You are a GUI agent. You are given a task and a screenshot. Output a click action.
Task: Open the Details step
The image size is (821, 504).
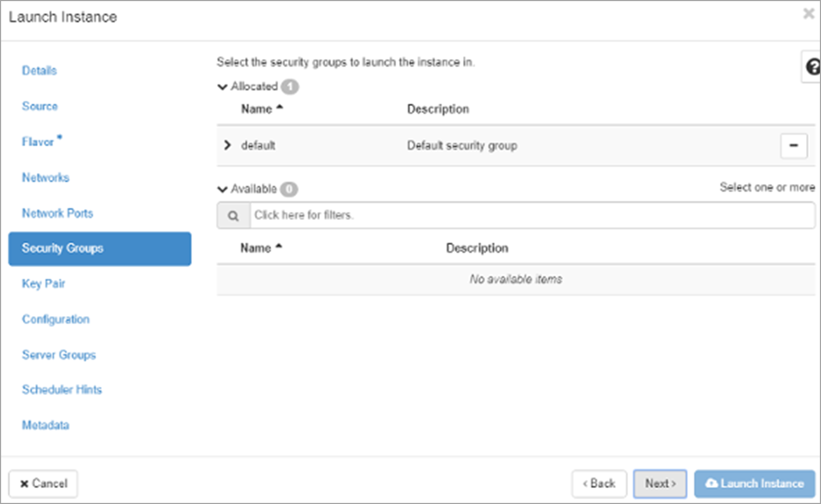coord(40,70)
